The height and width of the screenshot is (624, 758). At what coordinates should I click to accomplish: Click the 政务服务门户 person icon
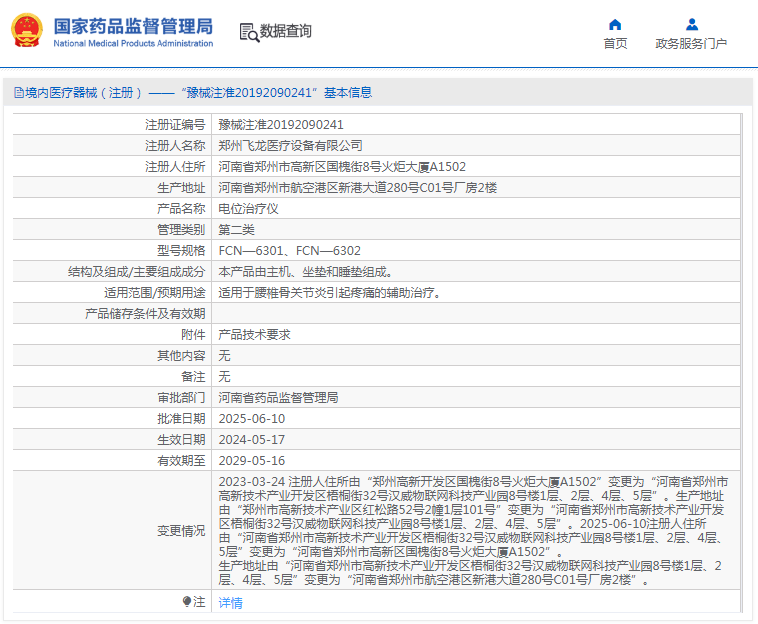pos(692,24)
